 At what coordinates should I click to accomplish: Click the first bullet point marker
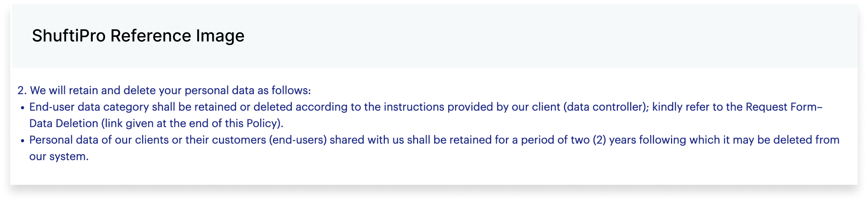(x=22, y=108)
